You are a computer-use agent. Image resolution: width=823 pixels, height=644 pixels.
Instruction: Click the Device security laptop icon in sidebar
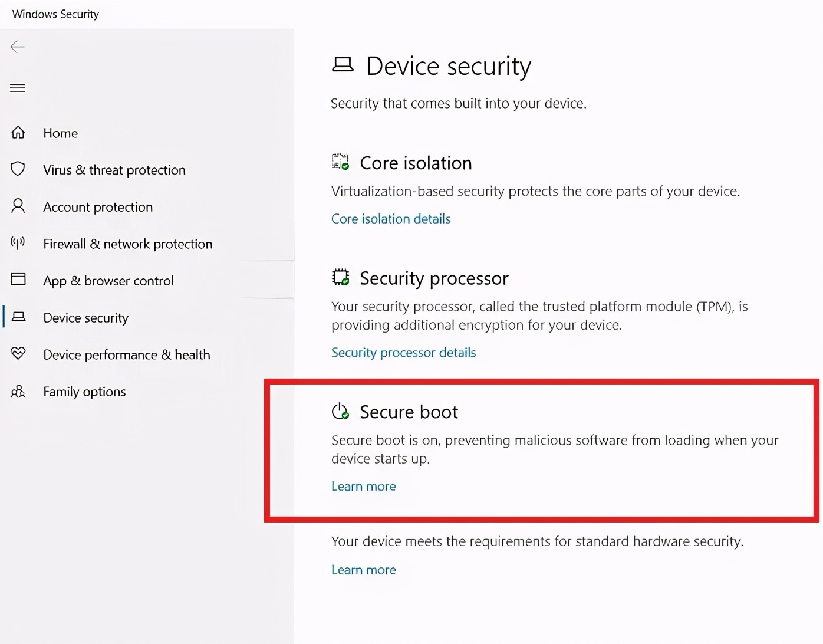[19, 317]
